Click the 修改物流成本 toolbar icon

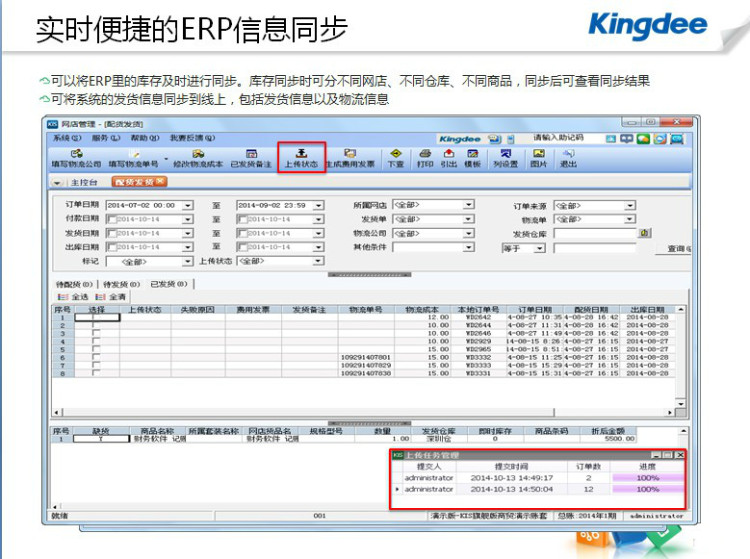(198, 157)
